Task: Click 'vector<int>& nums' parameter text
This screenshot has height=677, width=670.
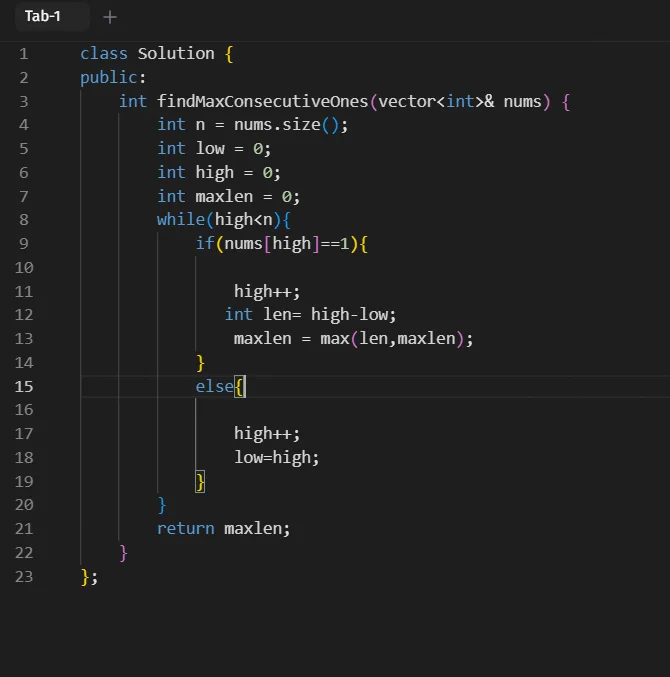Action: tap(460, 101)
